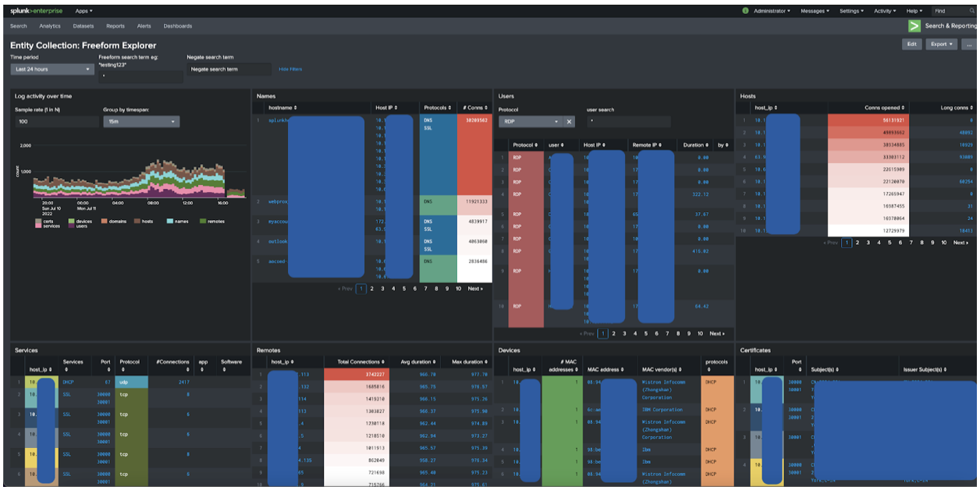The height and width of the screenshot is (487, 980).
Task: Go to the Dashboards tab
Action: (x=178, y=26)
